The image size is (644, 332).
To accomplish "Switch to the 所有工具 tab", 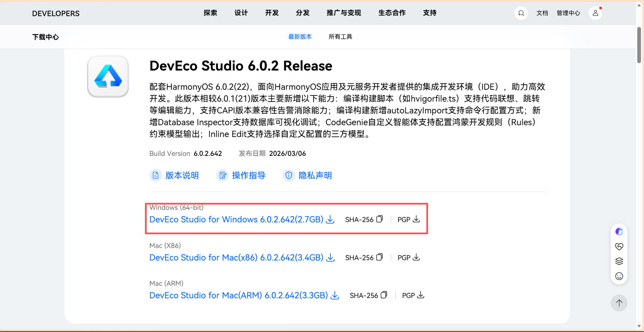I will (x=341, y=37).
